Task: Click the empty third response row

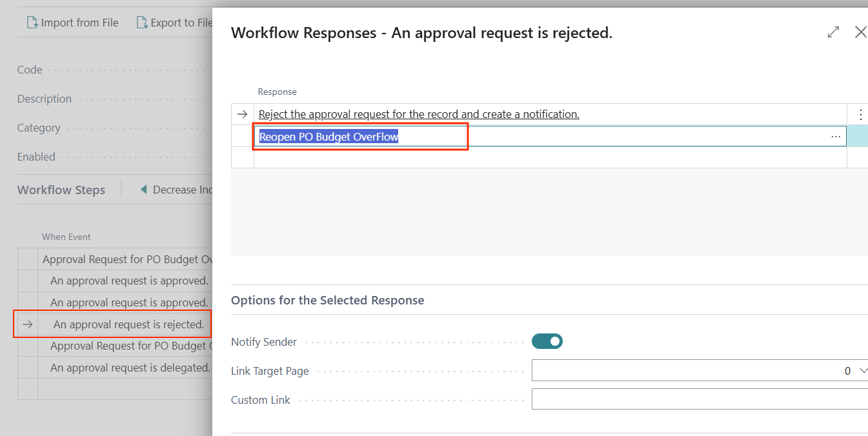Action: point(549,157)
